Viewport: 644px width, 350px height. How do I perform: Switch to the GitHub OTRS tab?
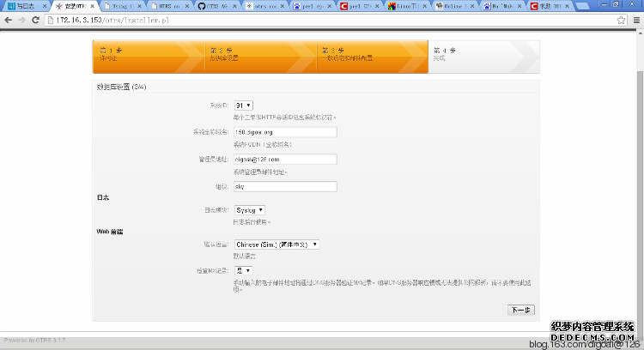click(216, 6)
